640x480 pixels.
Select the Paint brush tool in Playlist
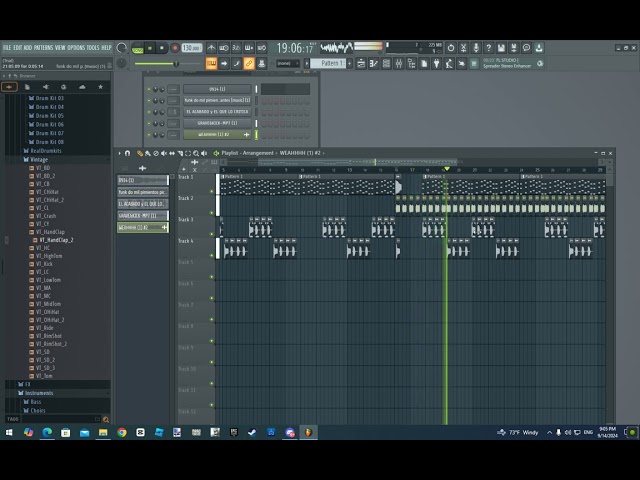(148, 153)
